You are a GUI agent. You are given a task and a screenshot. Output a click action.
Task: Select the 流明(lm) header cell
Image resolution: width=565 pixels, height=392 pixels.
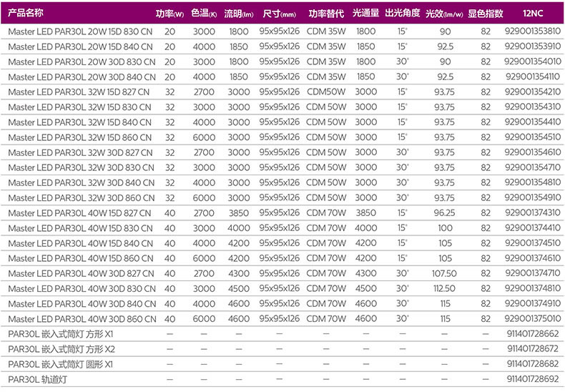(x=239, y=14)
